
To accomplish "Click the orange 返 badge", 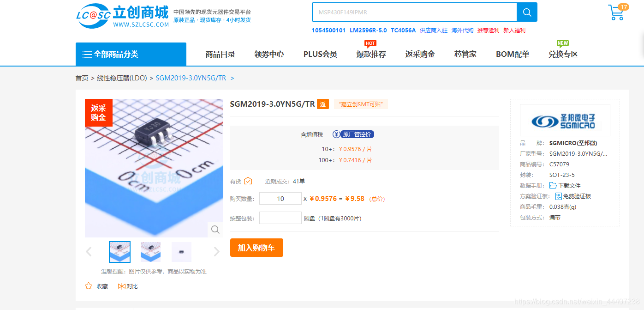I will point(323,104).
